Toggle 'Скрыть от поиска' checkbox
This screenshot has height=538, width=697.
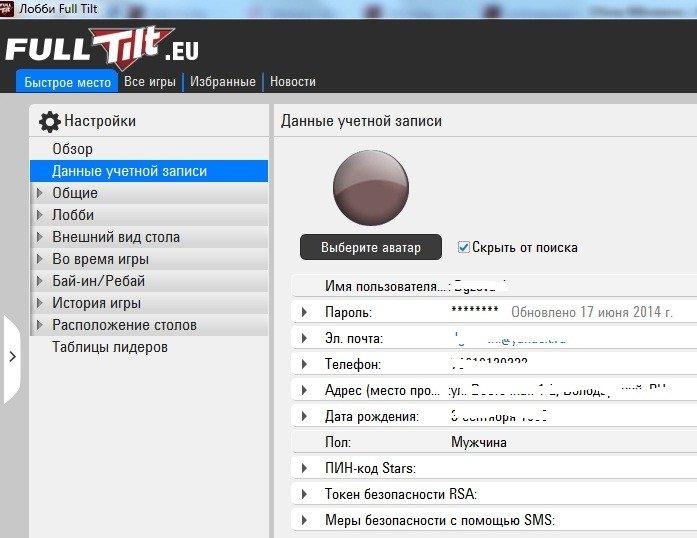click(x=464, y=247)
